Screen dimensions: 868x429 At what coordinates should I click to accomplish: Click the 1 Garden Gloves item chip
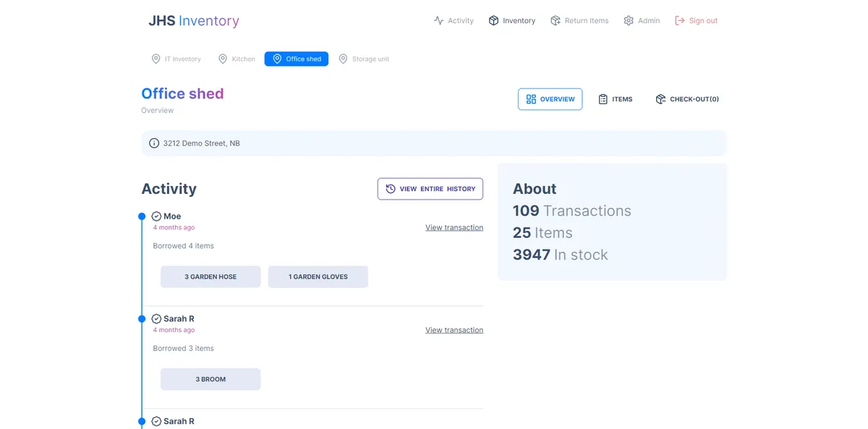(318, 277)
